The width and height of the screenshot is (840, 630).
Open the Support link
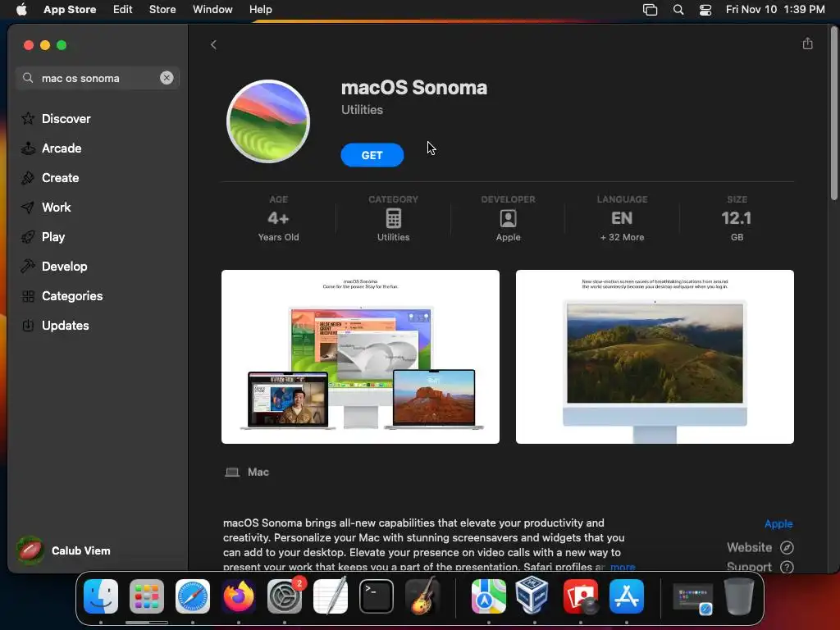coord(760,567)
